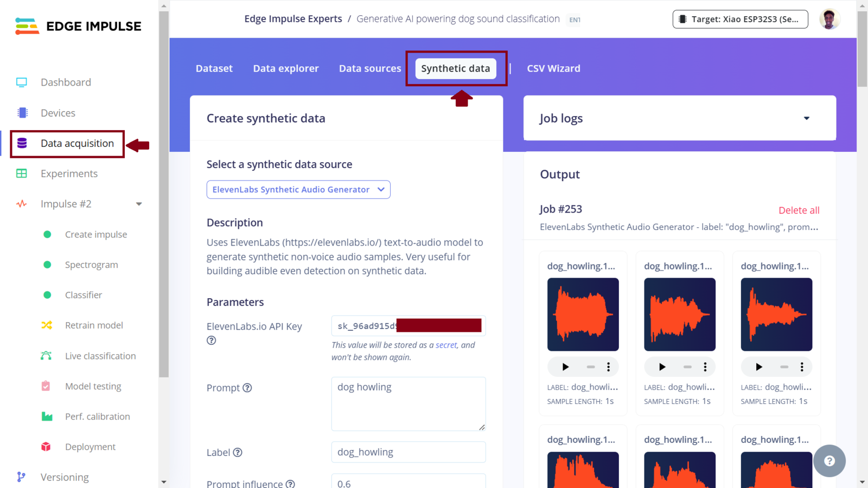This screenshot has height=488, width=868.
Task: Open second dog_howling sample options menu
Action: 705,367
